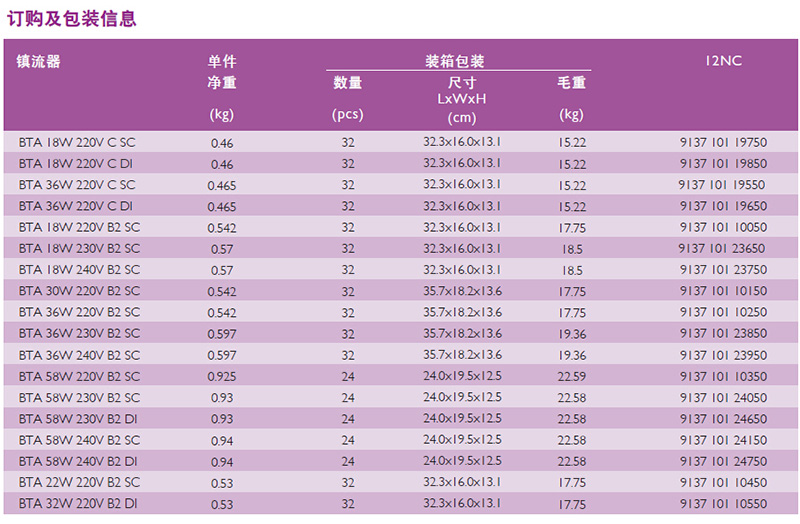This screenshot has width=800, height=524.
Task: Select the 装箱包装 group header
Action: click(455, 61)
